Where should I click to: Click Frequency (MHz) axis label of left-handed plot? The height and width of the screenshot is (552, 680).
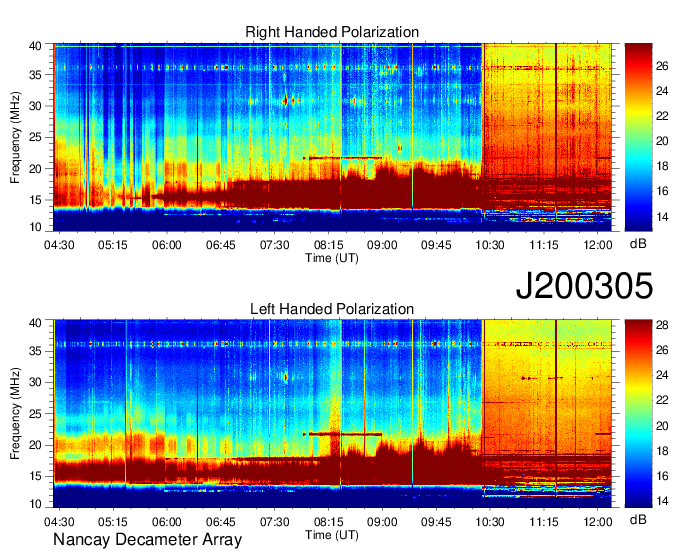coord(15,414)
